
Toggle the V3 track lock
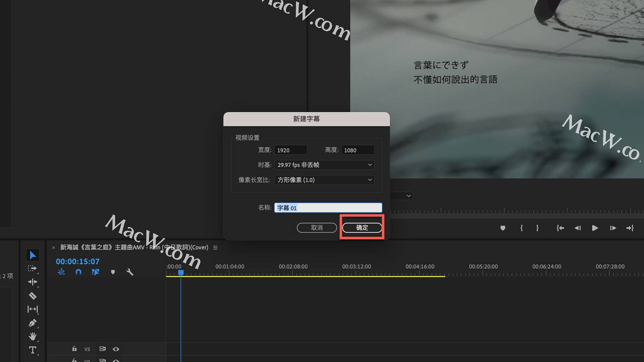coord(74,349)
